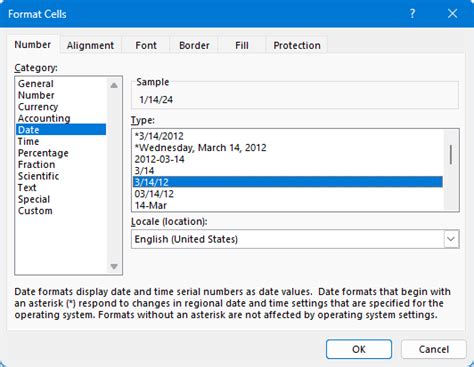Click Category list scroll up arrow
The height and width of the screenshot is (367, 474).
[x=114, y=85]
